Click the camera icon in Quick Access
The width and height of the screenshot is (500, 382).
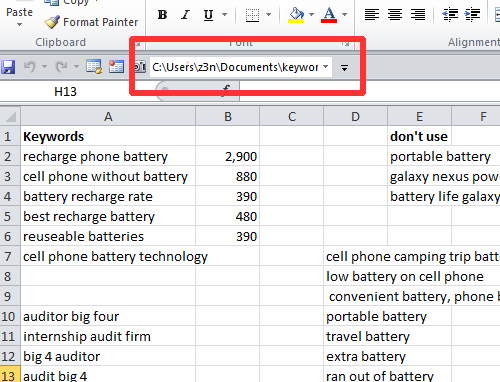[140, 67]
